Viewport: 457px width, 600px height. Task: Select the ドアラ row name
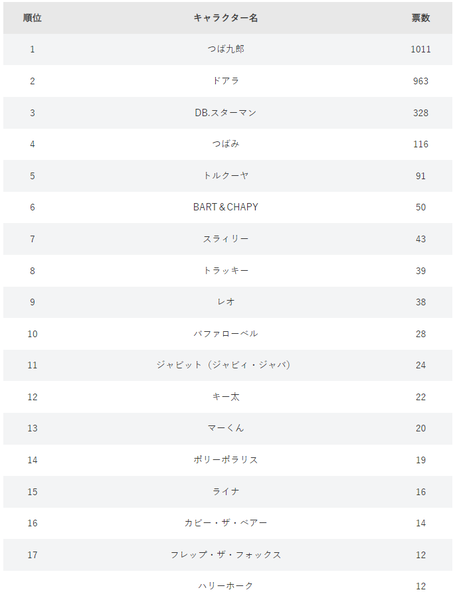coord(225,81)
